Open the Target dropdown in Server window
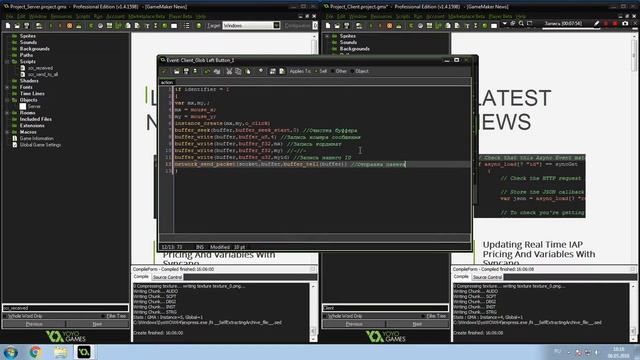Image resolution: width=640 pixels, height=360 pixels. point(276,26)
